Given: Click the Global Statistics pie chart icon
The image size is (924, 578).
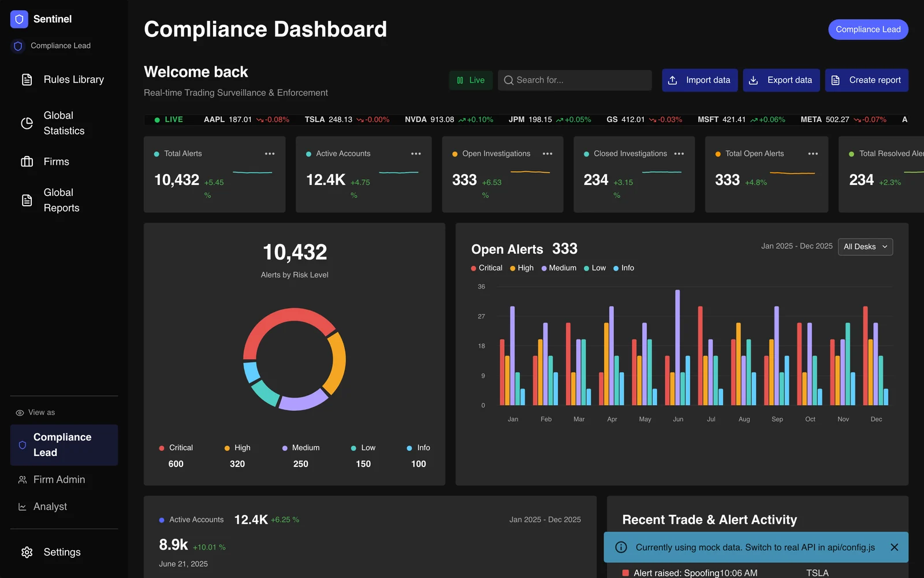Looking at the screenshot, I should click(27, 123).
